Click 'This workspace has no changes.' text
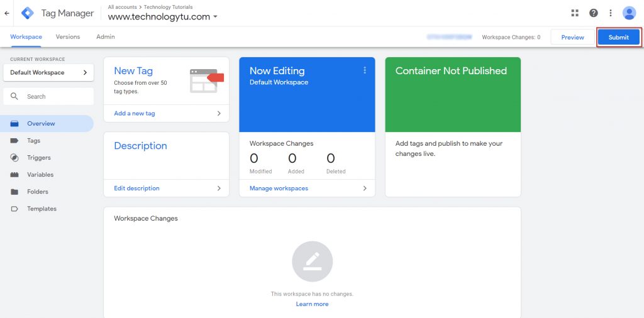The width and height of the screenshot is (644, 318). click(312, 293)
